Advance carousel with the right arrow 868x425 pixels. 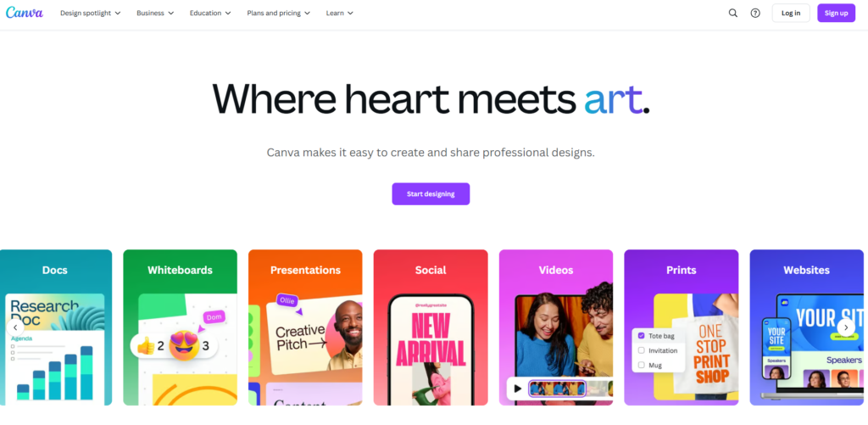click(845, 327)
